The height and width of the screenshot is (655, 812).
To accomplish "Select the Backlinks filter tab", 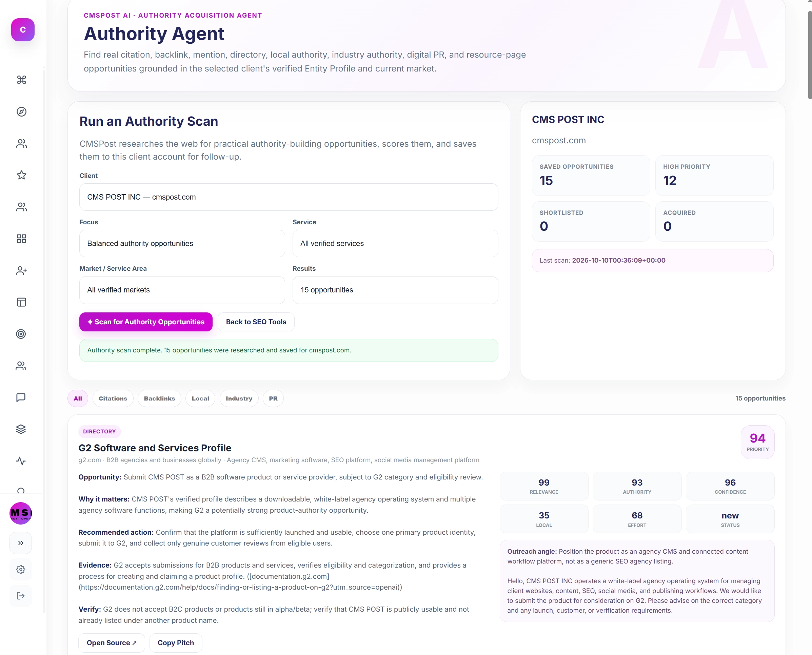I will click(x=159, y=398).
